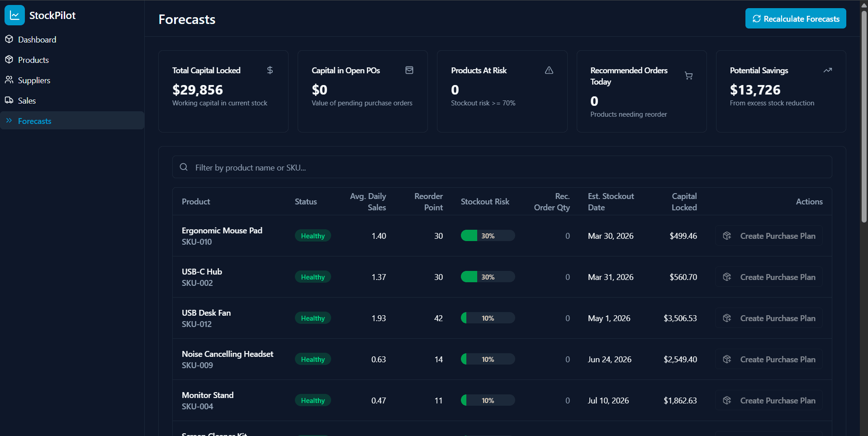Click the cart icon on Recommended Orders Today
The width and height of the screenshot is (868, 436).
[688, 76]
